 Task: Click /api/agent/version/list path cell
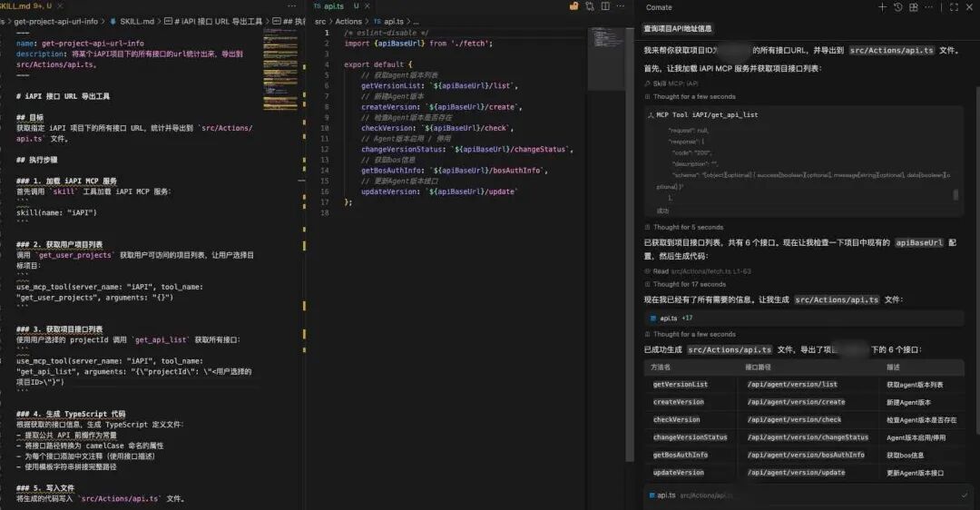pyautogui.click(x=792, y=385)
